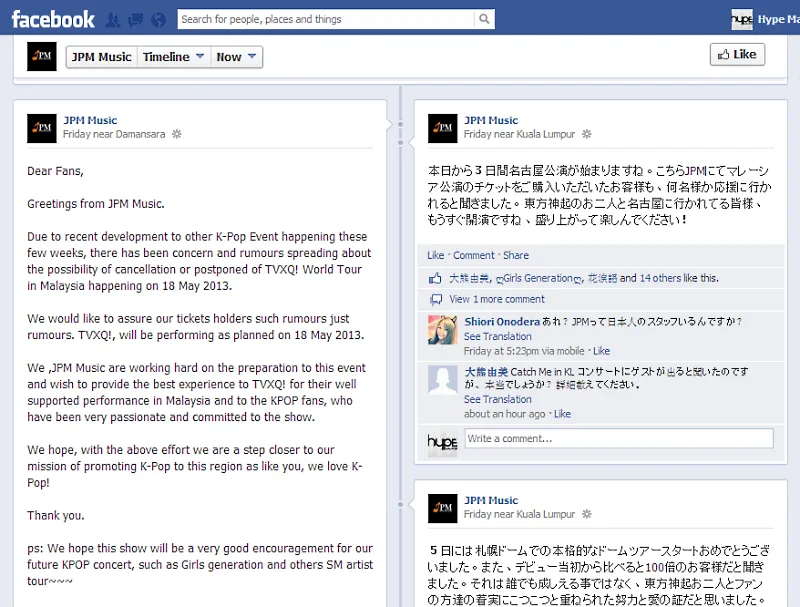
Task: See Translation for Shiori Onodera's comment
Action: (497, 337)
